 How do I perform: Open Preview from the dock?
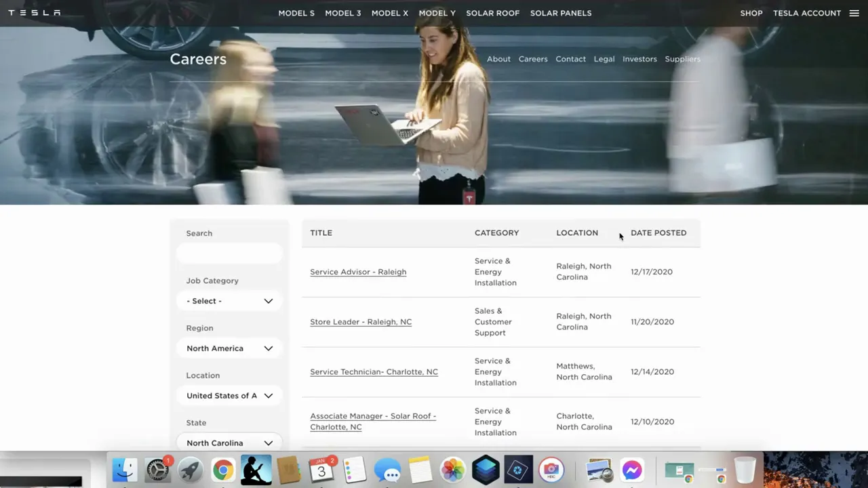click(x=599, y=470)
